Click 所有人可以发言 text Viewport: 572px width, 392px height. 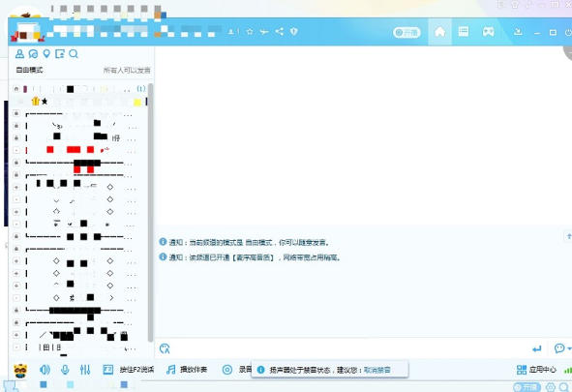[127, 70]
